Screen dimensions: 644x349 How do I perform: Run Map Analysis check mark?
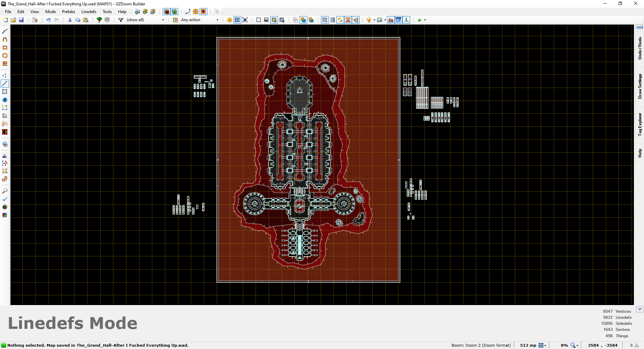5,199
